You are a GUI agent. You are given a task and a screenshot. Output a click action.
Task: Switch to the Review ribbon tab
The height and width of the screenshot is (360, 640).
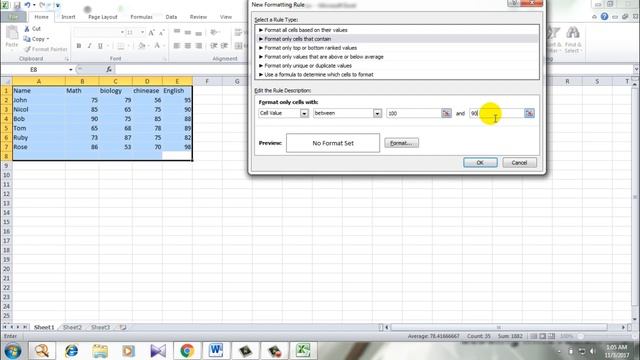coord(198,17)
